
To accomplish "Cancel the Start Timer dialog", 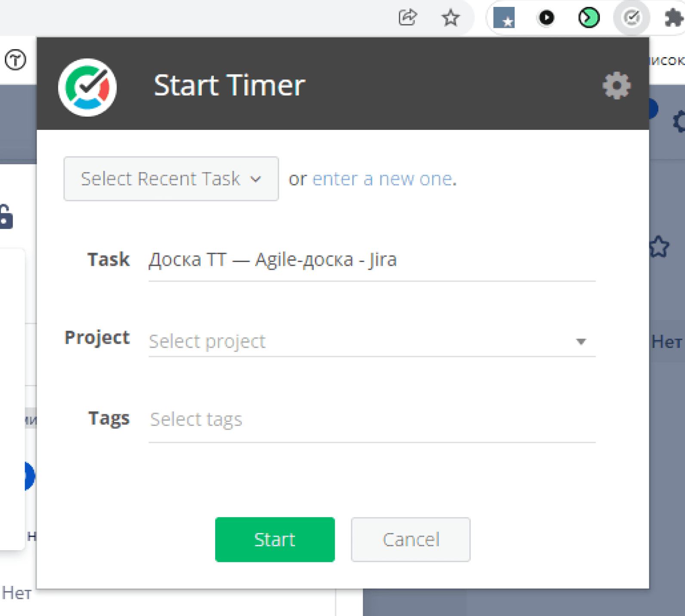I will tap(410, 539).
